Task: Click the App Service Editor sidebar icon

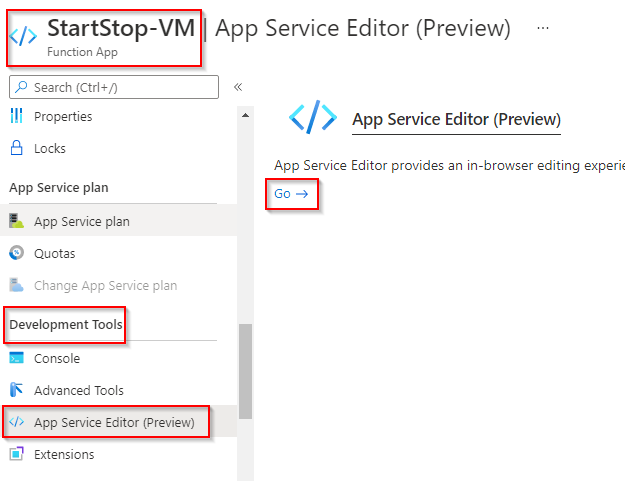Action: coord(16,422)
